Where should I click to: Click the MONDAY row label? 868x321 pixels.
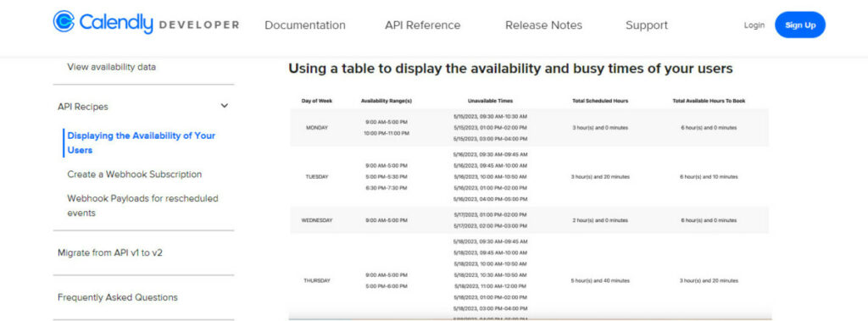tap(317, 128)
